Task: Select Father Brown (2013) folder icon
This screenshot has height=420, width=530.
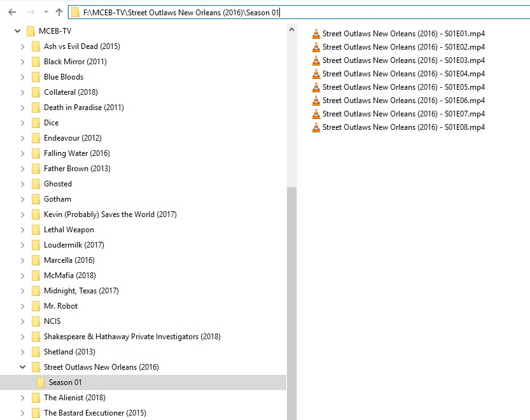Action: (x=36, y=169)
